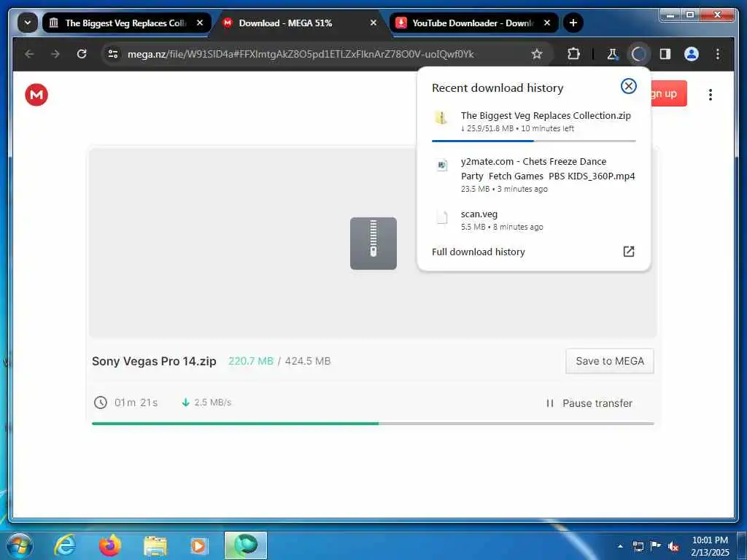Viewport: 747px width, 560px height.
Task: Close the Download - MEGA tab
Action: tap(373, 23)
